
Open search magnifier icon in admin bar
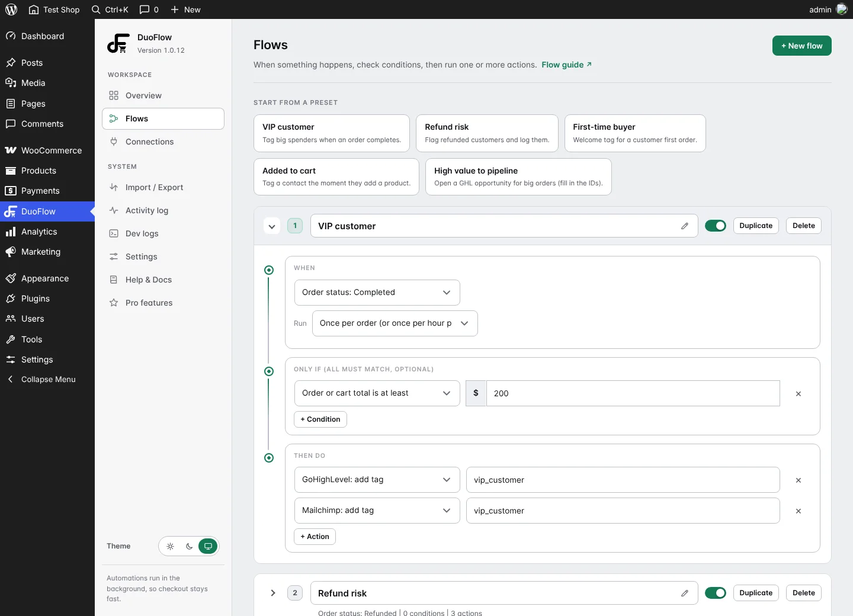(x=96, y=9)
